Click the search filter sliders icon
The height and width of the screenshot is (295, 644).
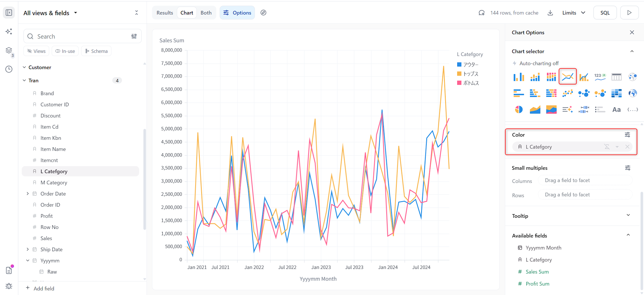134,36
